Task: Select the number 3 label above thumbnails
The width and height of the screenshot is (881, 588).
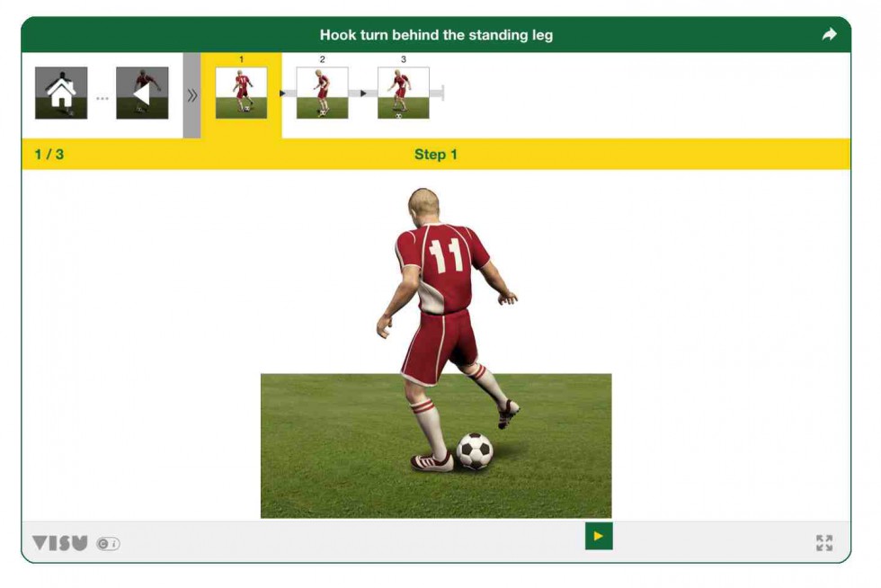Action: (404, 59)
